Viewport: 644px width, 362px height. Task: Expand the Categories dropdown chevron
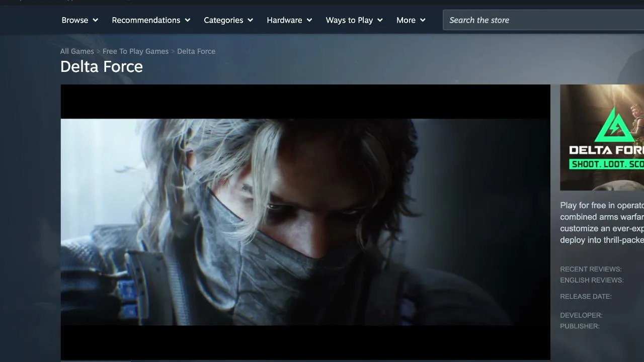(250, 20)
